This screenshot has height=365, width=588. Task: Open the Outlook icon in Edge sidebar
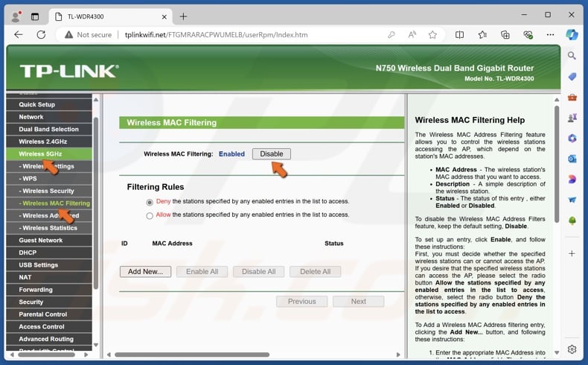(x=572, y=159)
